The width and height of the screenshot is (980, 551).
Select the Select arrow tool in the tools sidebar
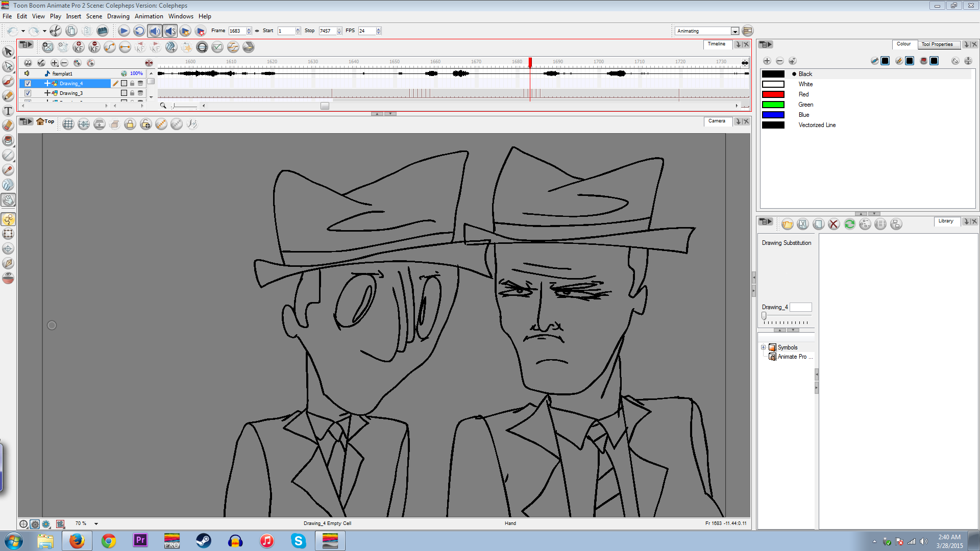tap(8, 52)
